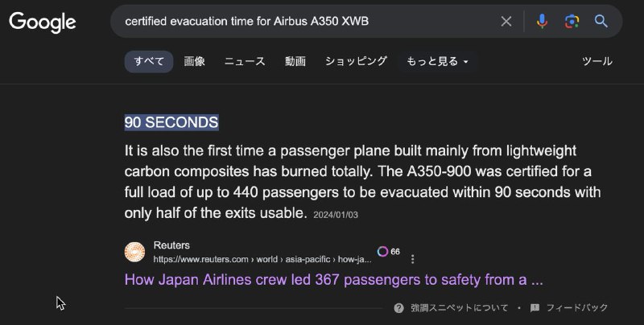The image size is (644, 325).
Task: Focus the search box containing the A350 query
Action: (x=306, y=22)
